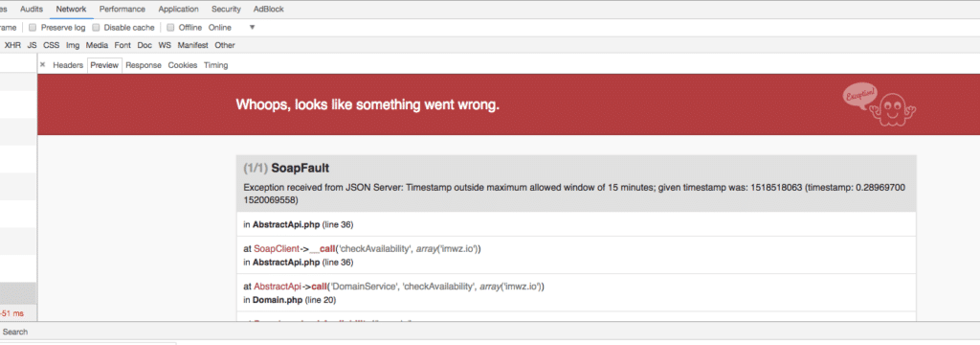Select the highlighted request row in list
The image size is (980, 345).
[18, 293]
